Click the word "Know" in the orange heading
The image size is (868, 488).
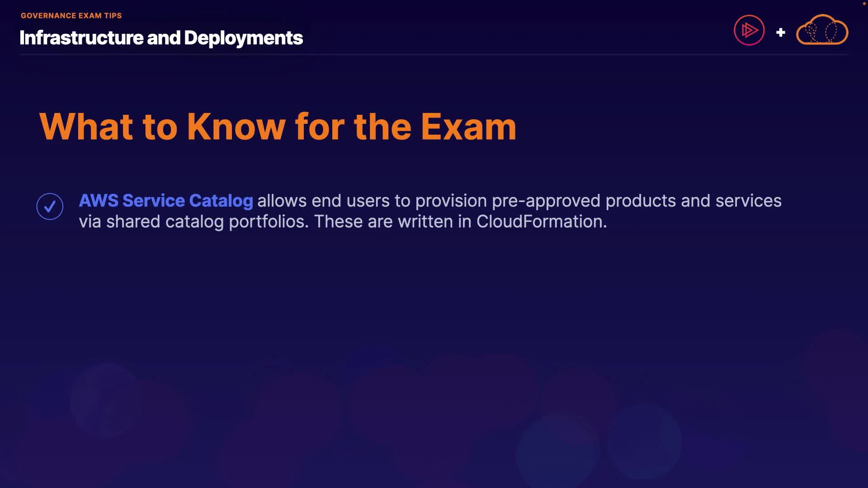click(x=236, y=127)
